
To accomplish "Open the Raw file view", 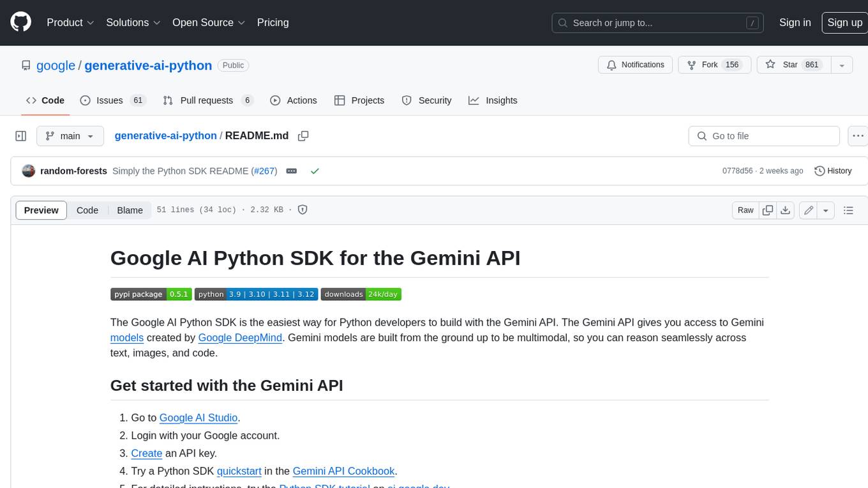I will tap(745, 210).
